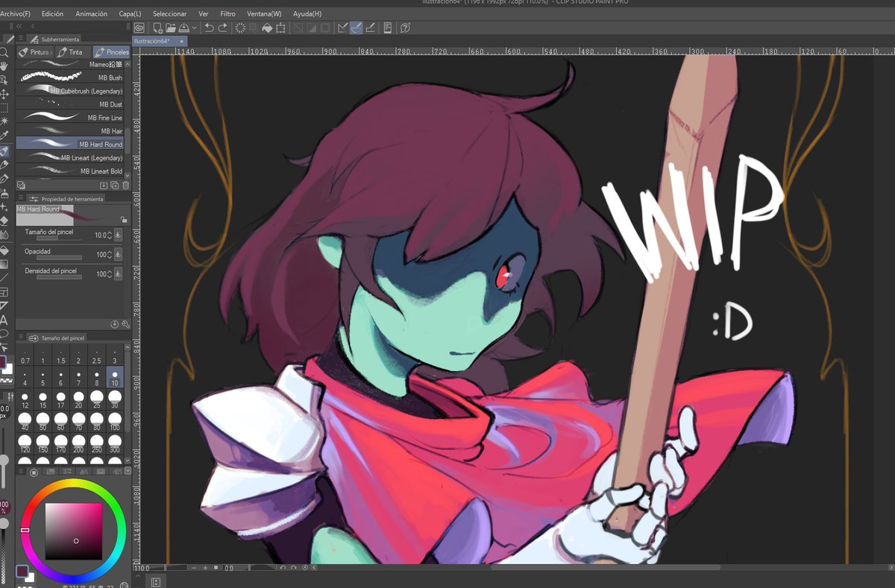Switch to color wheel circle tab icon
The height and width of the screenshot is (588, 895).
[34, 472]
